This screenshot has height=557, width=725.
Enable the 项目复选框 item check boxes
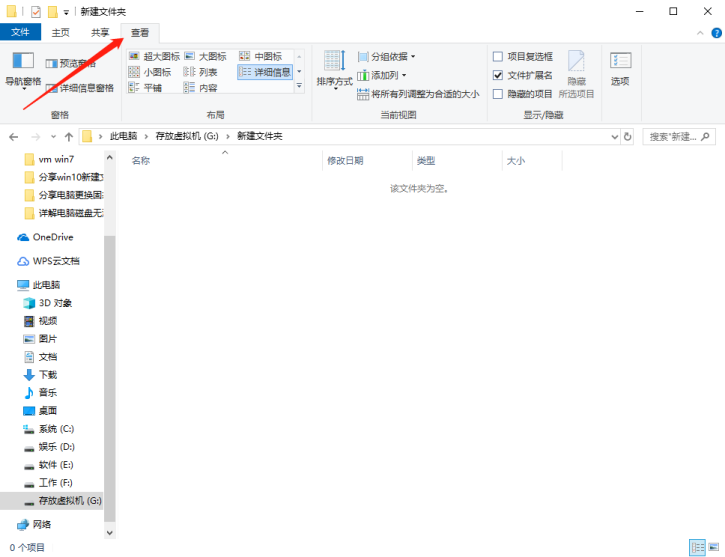pyautogui.click(x=498, y=57)
